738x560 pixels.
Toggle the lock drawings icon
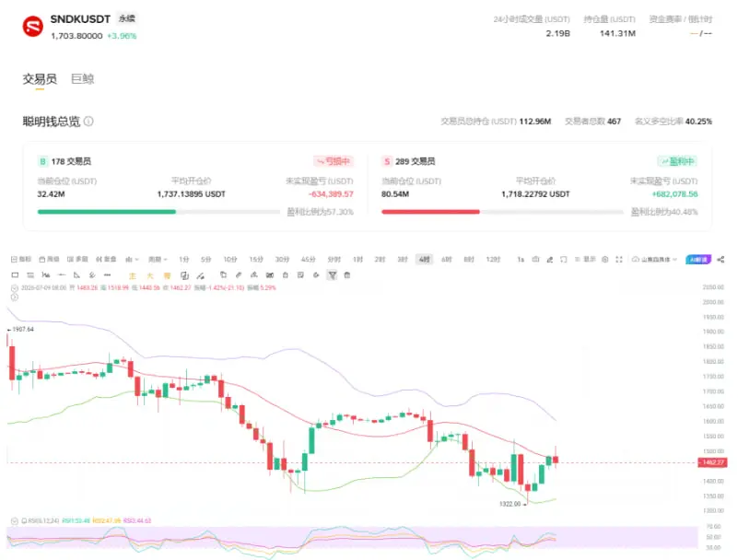tap(286, 274)
